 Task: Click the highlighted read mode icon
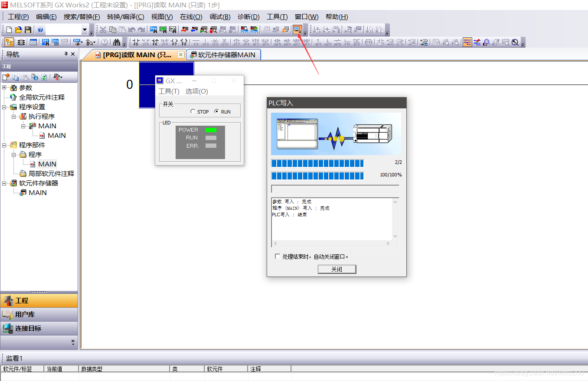(x=467, y=42)
